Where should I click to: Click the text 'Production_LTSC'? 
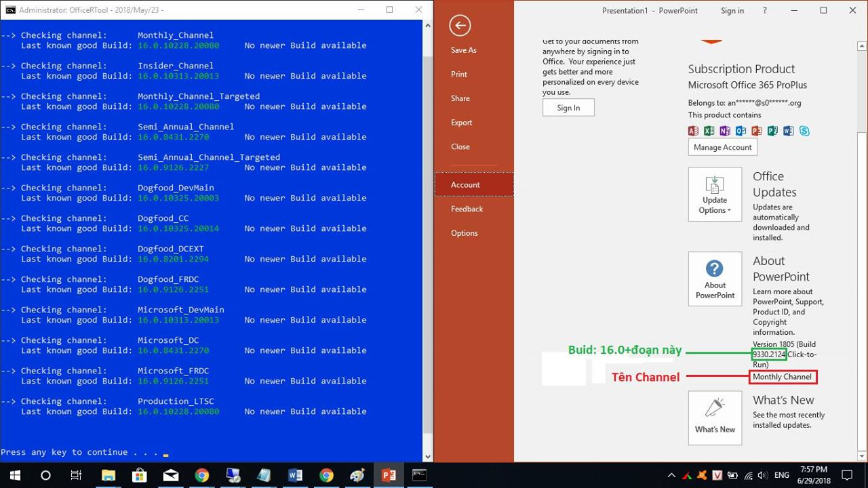(176, 401)
